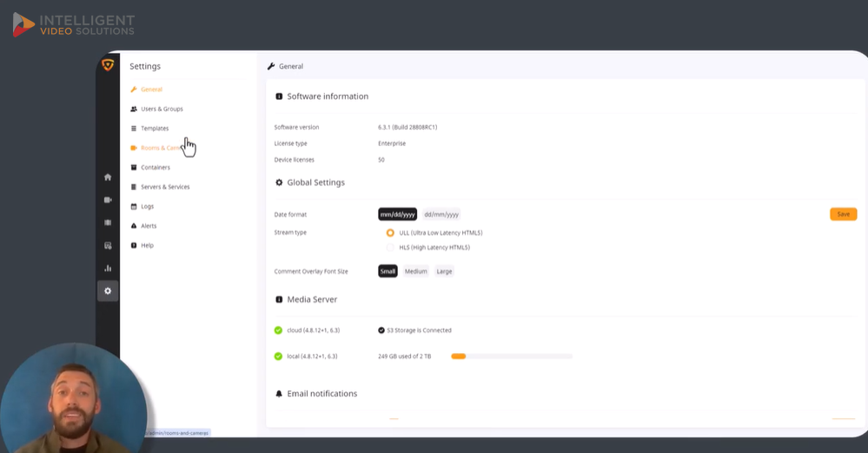The width and height of the screenshot is (868, 453).
Task: Click the local storage usage progress bar
Action: pyautogui.click(x=512, y=356)
